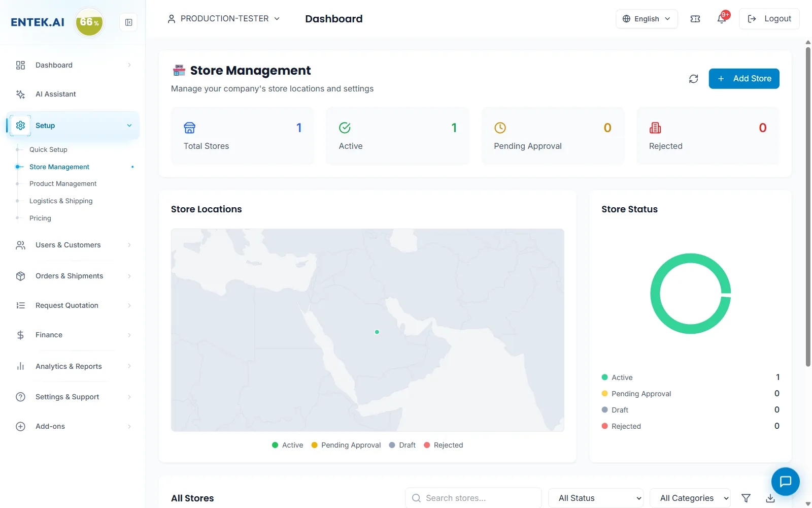The height and width of the screenshot is (508, 812).
Task: Click the Logout button
Action: (x=769, y=19)
